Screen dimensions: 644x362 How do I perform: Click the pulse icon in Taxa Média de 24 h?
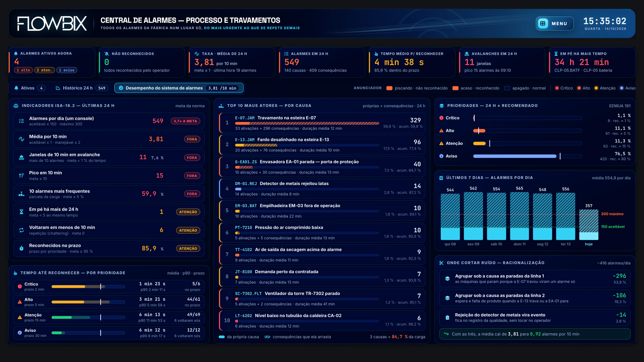(197, 54)
